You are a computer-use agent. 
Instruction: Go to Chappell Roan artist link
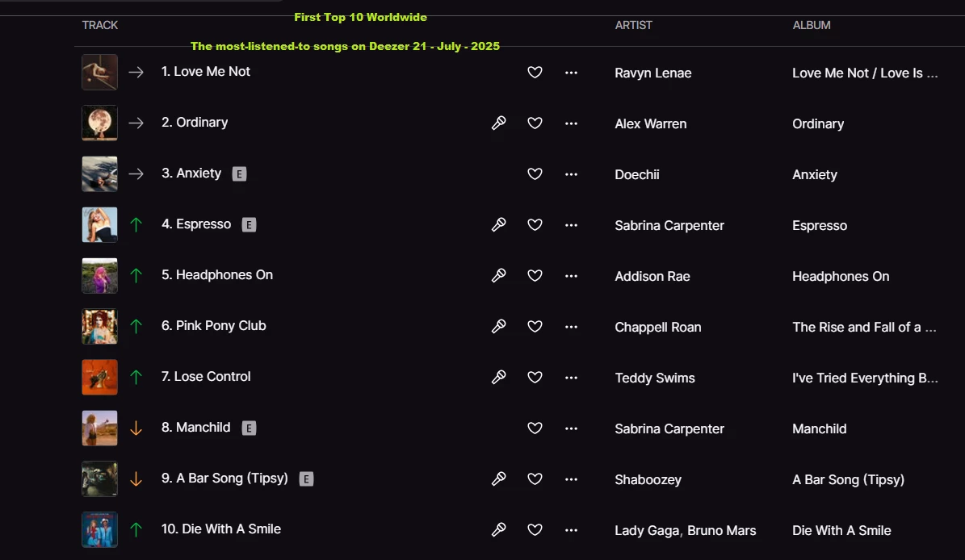657,327
